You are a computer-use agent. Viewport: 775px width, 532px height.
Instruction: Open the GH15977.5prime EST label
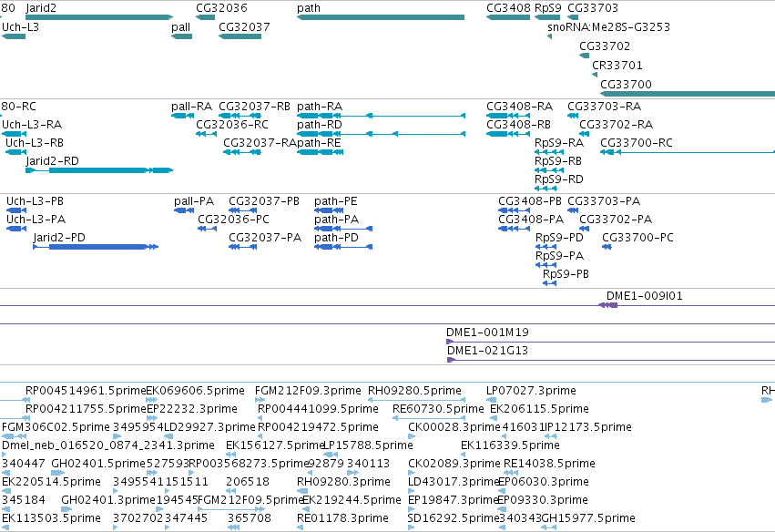point(588,518)
